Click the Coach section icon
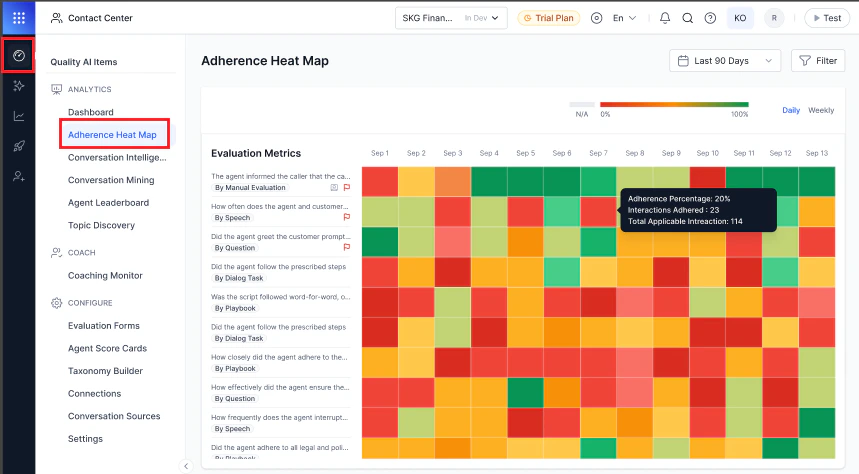Screen dimensions: 859x474 point(56,253)
